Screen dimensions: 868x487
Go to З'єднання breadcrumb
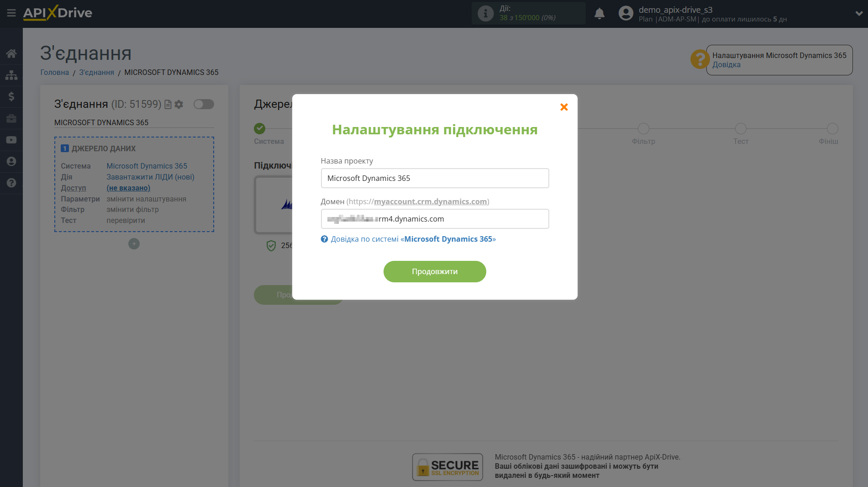click(x=97, y=72)
